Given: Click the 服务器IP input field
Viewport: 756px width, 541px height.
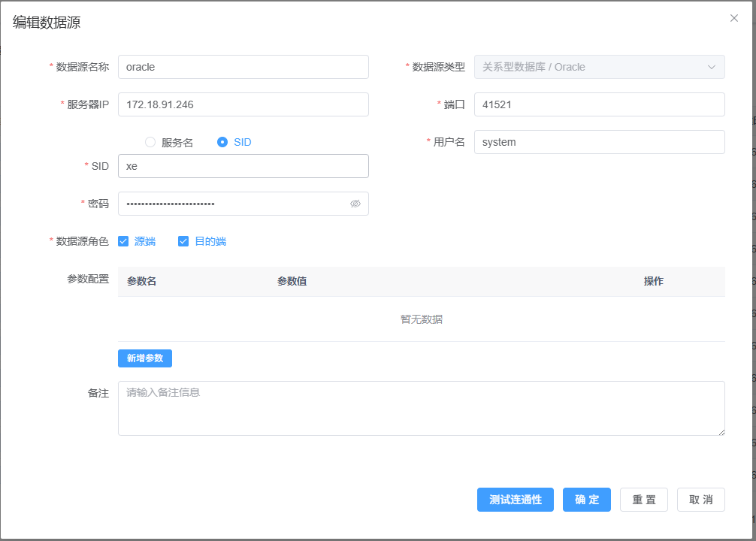Looking at the screenshot, I should click(243, 104).
